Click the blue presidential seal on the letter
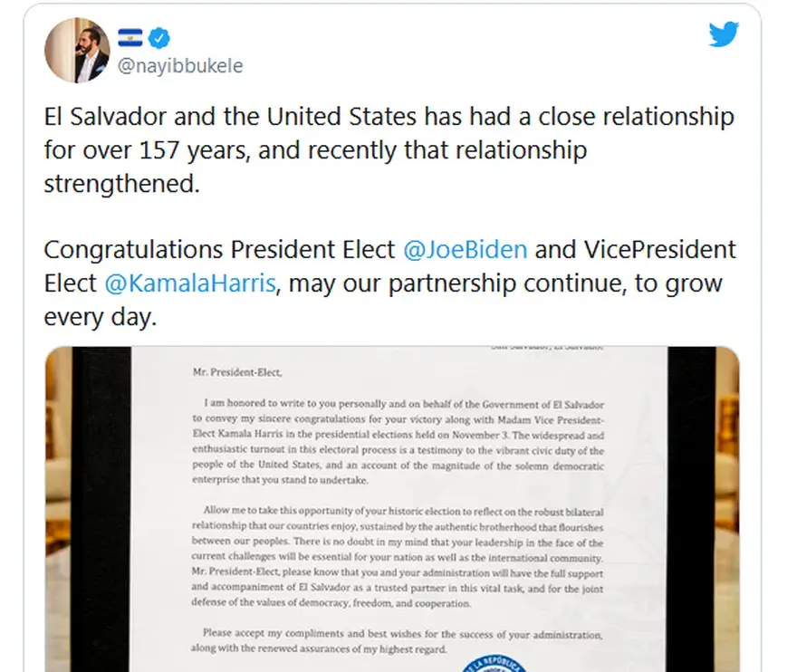The image size is (797, 672). (x=495, y=664)
